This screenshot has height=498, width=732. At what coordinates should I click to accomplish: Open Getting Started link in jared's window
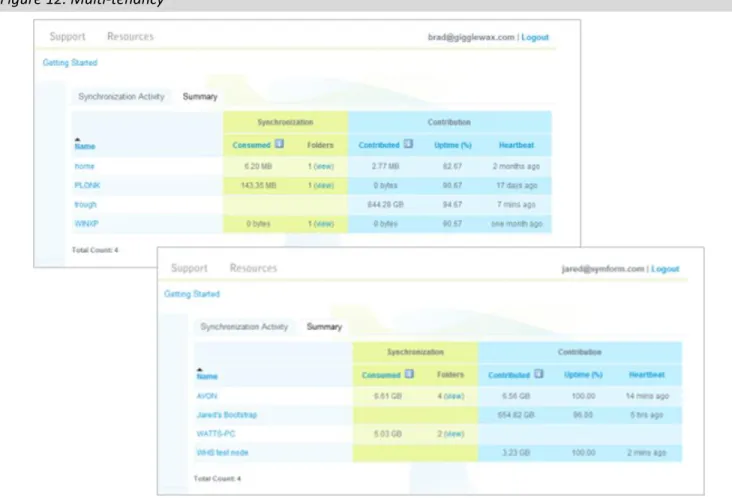[192, 294]
